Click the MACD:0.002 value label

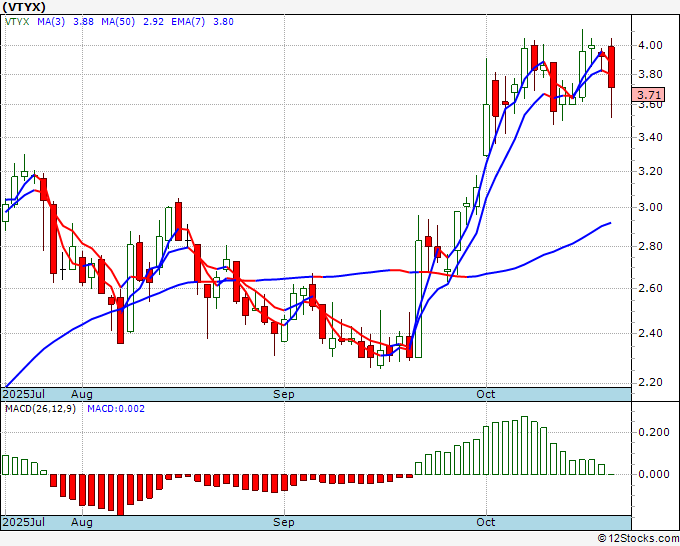(116, 409)
